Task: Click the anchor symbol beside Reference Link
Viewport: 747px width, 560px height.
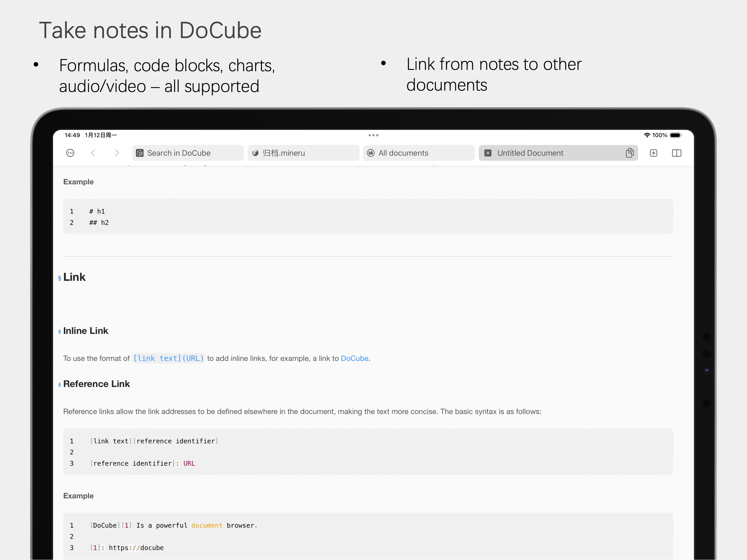Action: 59,384
